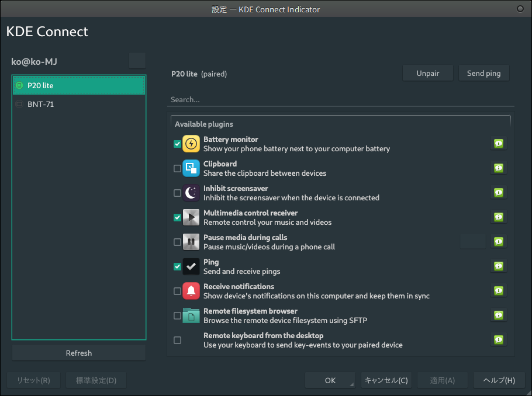Open info for Pause media during calls

click(x=499, y=241)
